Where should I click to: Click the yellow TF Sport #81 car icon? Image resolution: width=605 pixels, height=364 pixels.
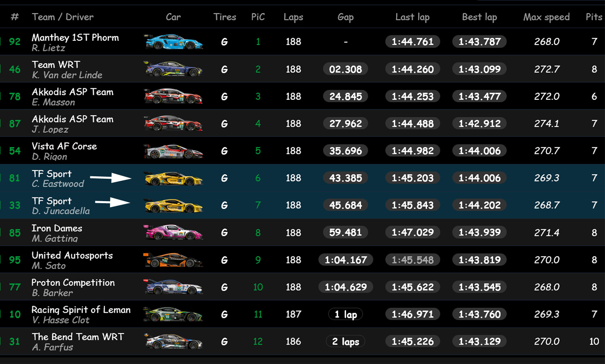coord(173,178)
